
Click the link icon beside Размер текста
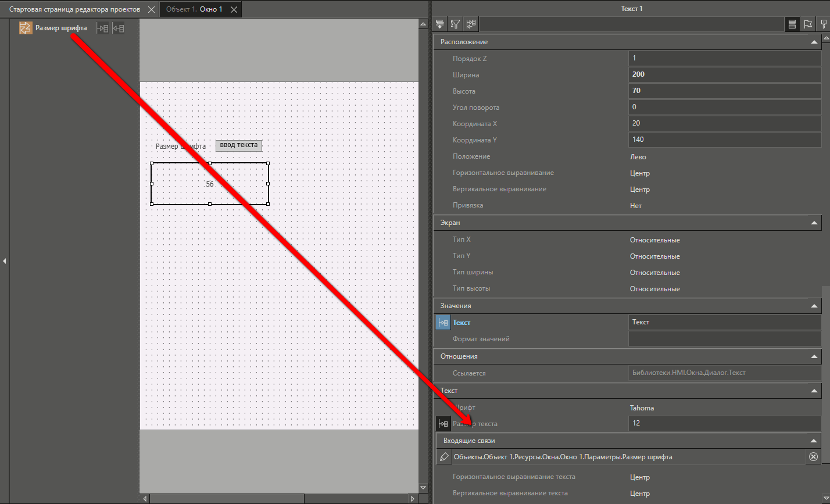click(443, 424)
